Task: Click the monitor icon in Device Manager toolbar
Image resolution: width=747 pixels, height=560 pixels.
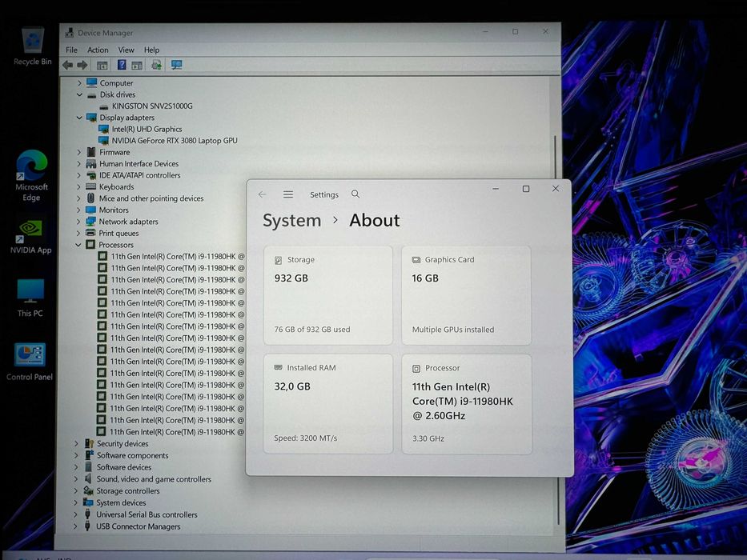Action: tap(176, 65)
